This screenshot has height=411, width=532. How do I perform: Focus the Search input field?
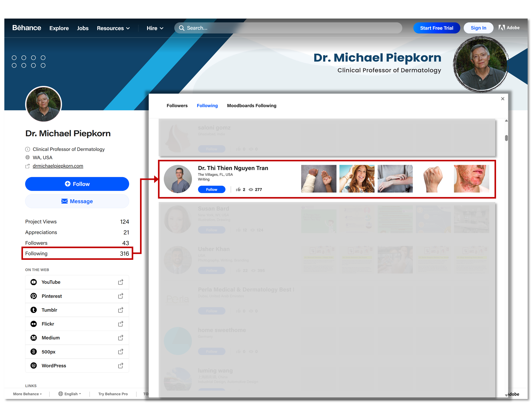[288, 28]
